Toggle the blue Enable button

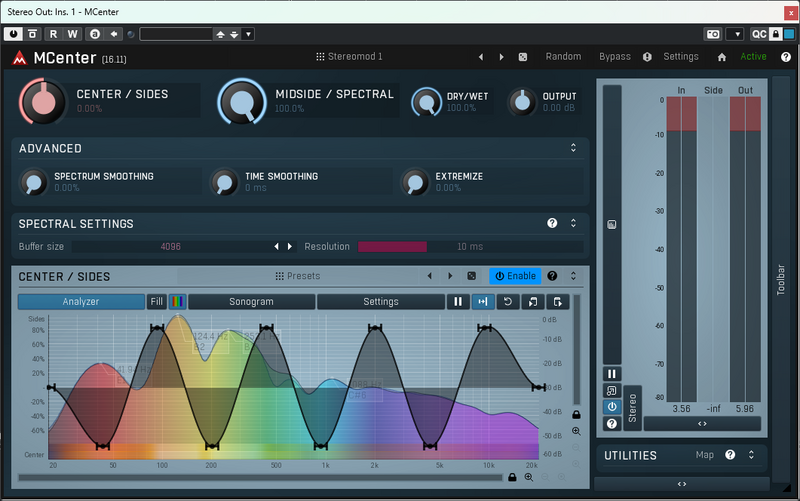515,276
